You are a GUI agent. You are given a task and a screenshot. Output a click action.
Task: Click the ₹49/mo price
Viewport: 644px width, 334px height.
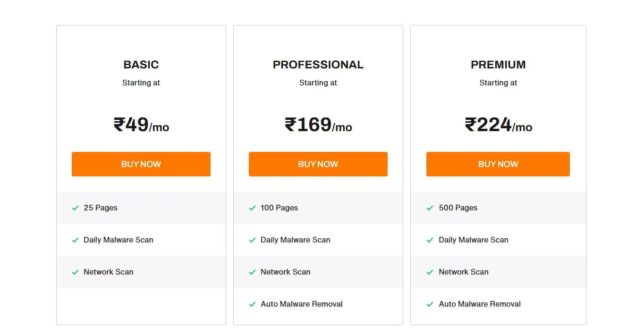pos(141,125)
